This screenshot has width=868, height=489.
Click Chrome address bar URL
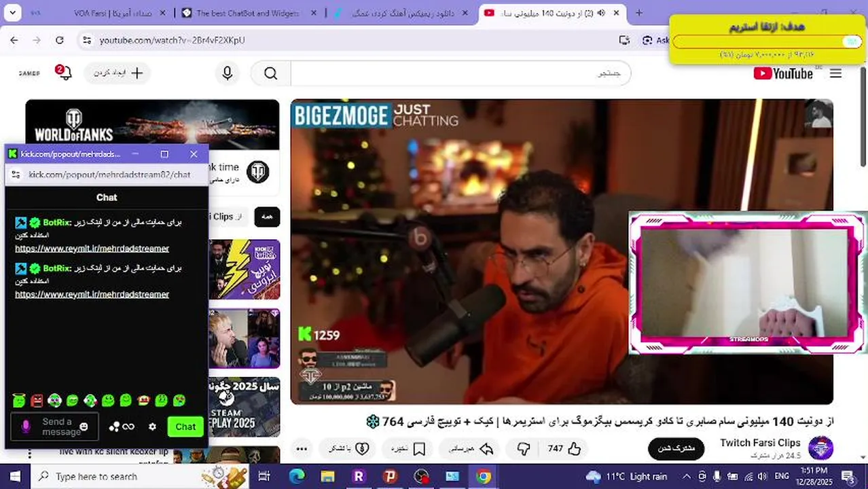pyautogui.click(x=172, y=40)
